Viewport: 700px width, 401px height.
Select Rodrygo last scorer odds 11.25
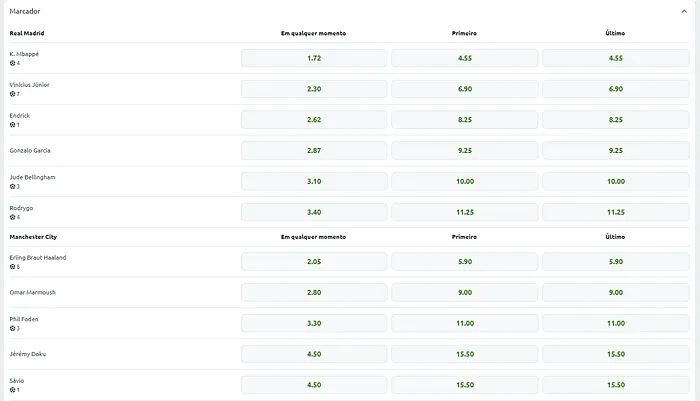coord(616,212)
